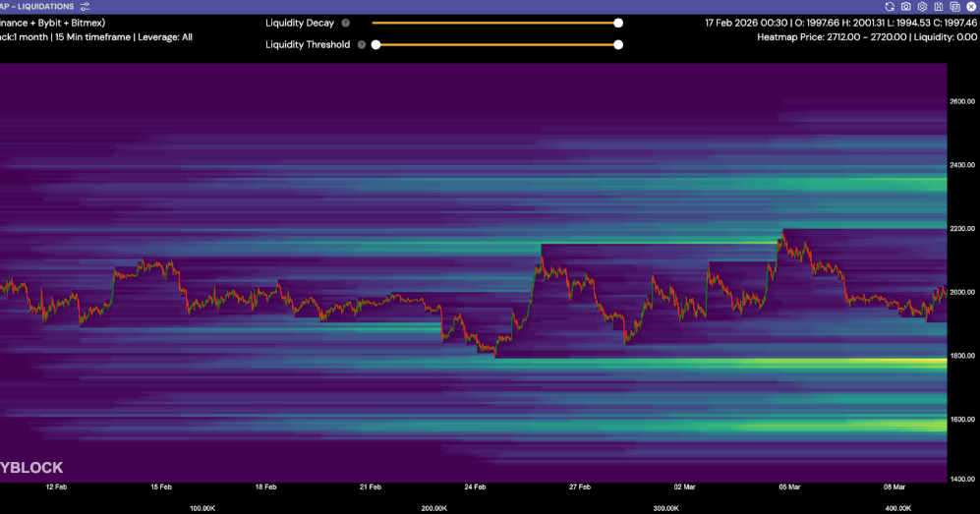Click the LIQUIDATIONS widget title
Screen dimensions: 980x514
pyautogui.click(x=44, y=6)
